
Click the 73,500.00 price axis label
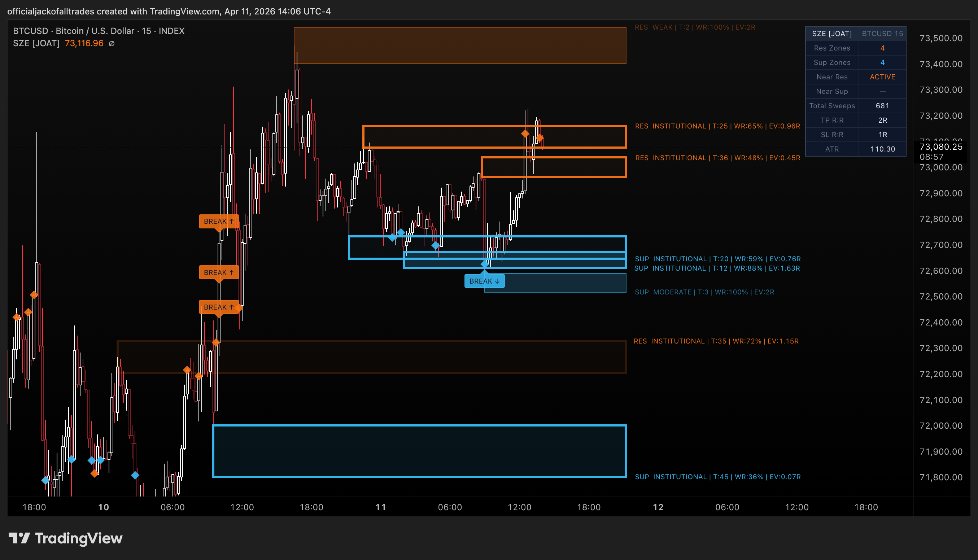[941, 38]
